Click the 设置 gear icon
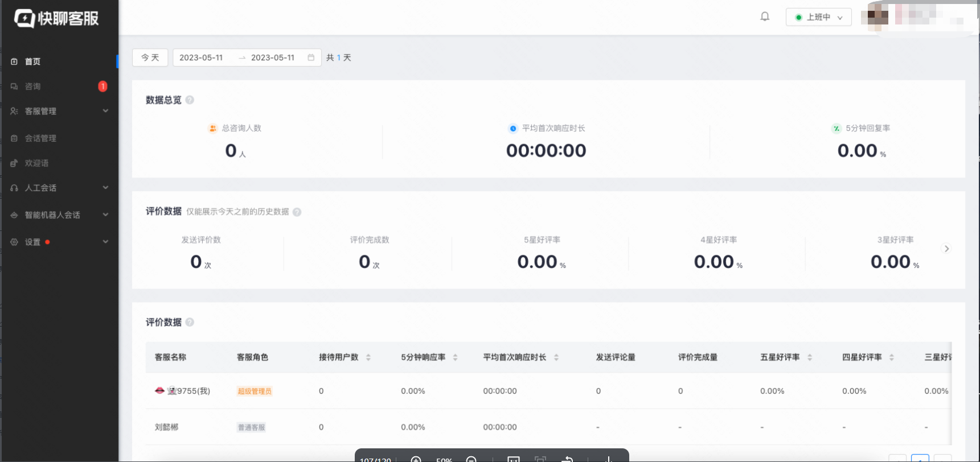The image size is (980, 462). point(14,242)
